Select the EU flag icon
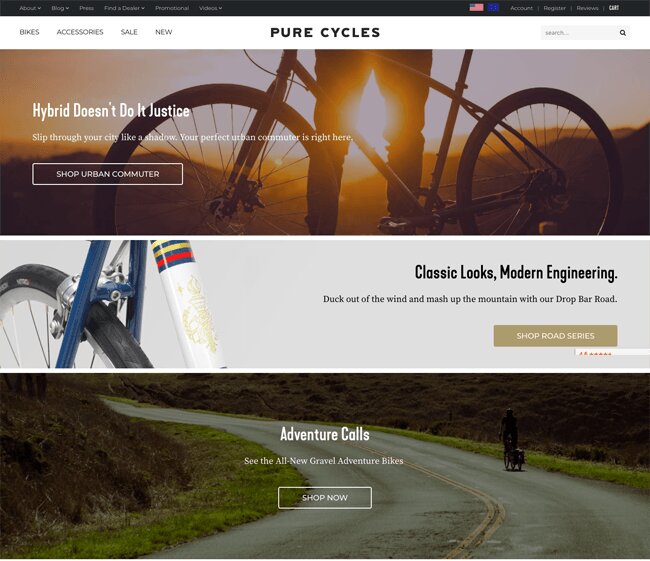Screen dimensions: 650x561 point(493,7)
